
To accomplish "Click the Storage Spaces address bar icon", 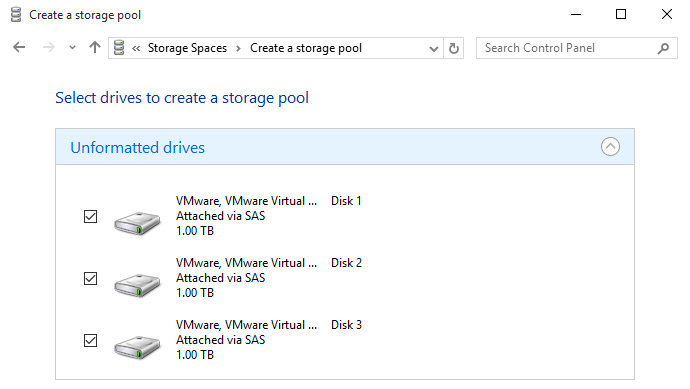I will (119, 48).
